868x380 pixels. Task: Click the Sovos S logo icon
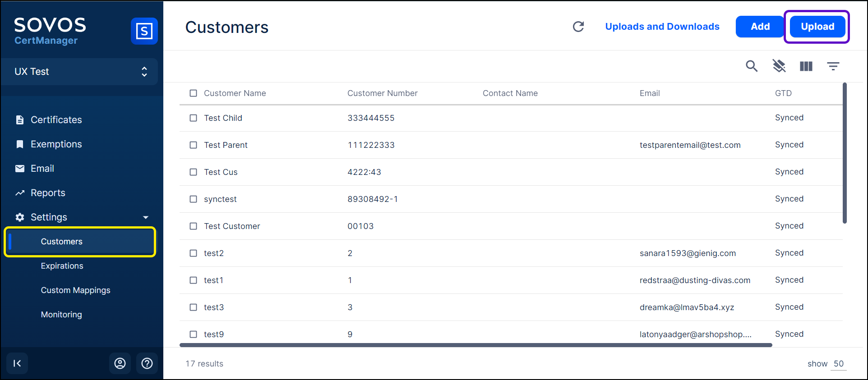pos(144,31)
